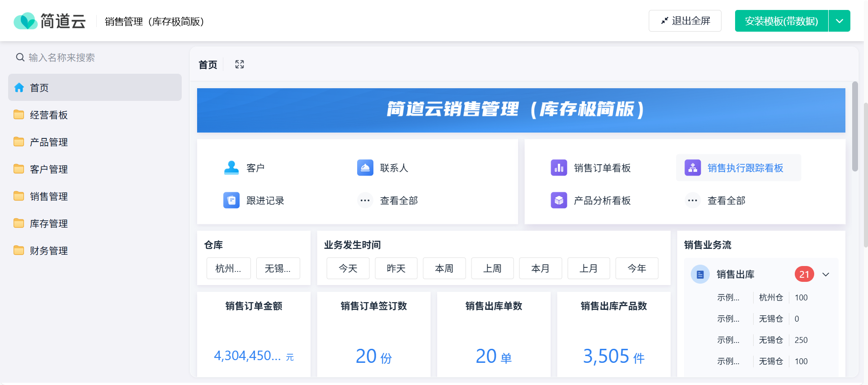868x385 pixels.
Task: Click the 销售执行跟踪看板 icon
Action: coord(693,168)
